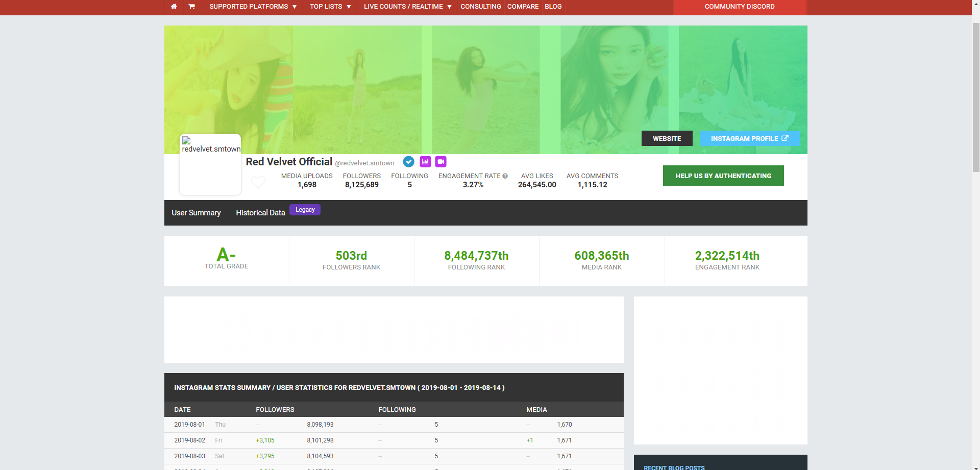Select the 2019-08-02 date row

tap(394, 440)
